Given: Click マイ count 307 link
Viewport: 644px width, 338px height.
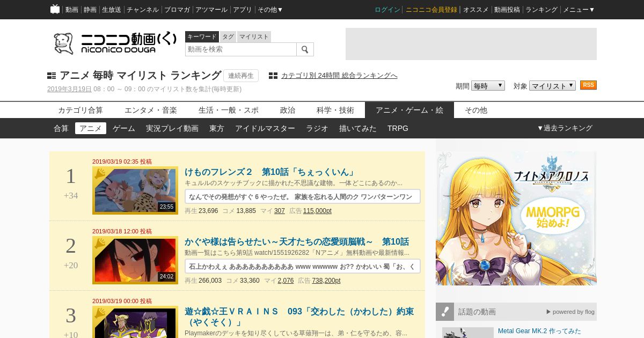Looking at the screenshot, I should point(280,211).
